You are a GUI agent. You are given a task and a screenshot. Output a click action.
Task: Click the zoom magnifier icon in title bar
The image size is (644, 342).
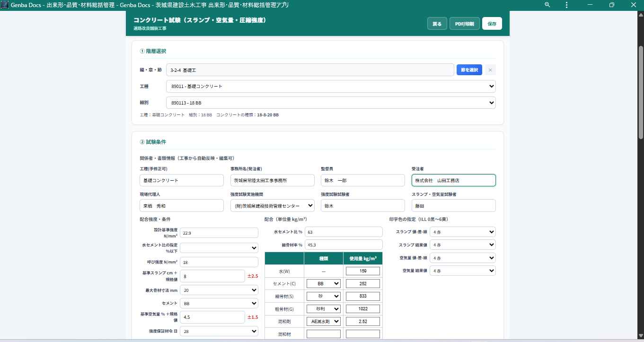(x=547, y=5)
